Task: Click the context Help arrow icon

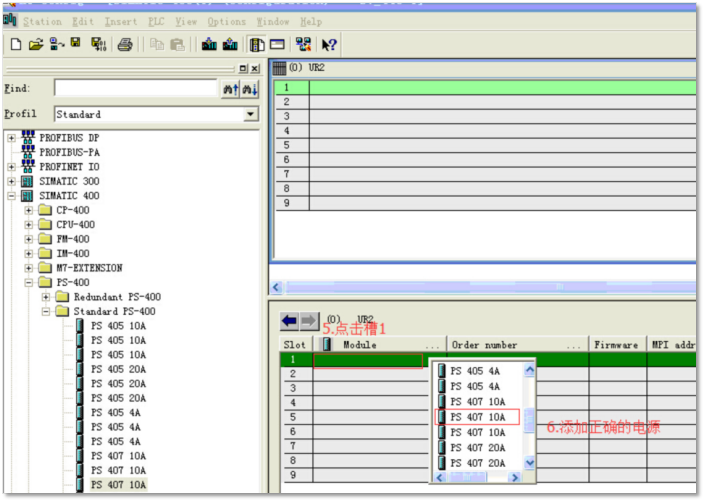Action: 329,44
